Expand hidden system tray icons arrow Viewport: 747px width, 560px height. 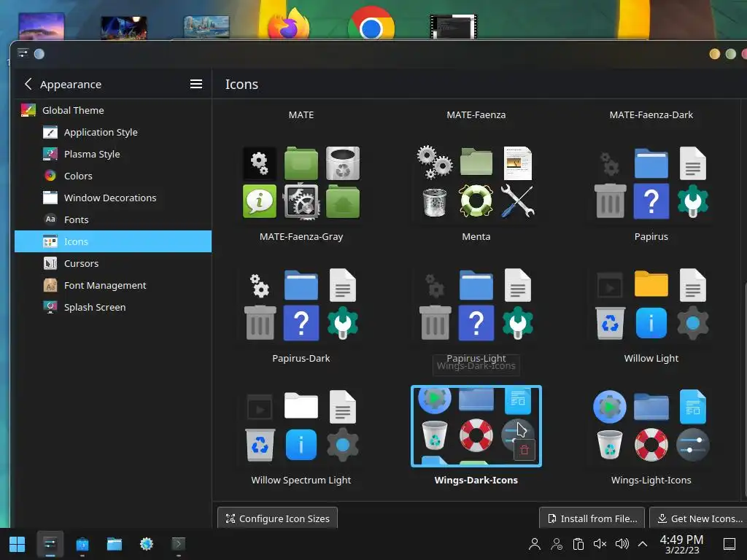pos(643,544)
